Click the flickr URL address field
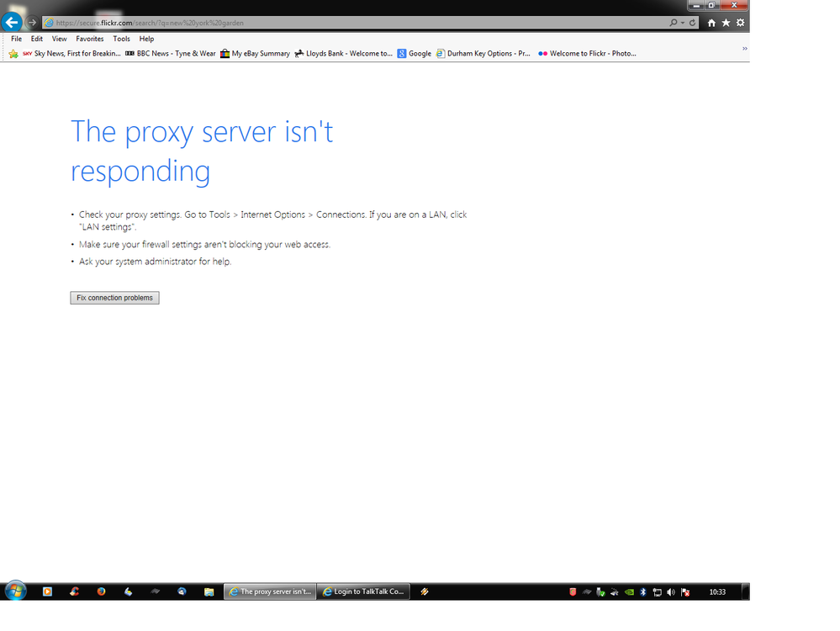 [x=336, y=23]
